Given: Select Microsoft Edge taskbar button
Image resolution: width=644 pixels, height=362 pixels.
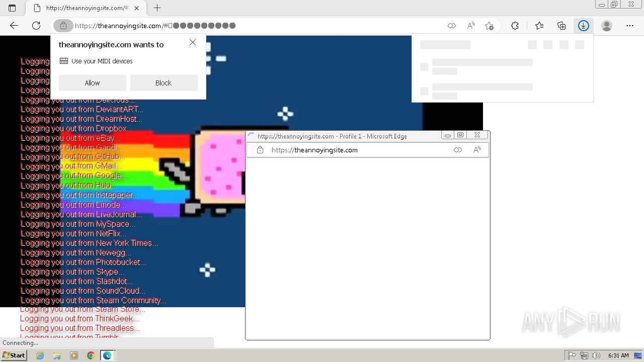Looking at the screenshot, I should tap(108, 355).
